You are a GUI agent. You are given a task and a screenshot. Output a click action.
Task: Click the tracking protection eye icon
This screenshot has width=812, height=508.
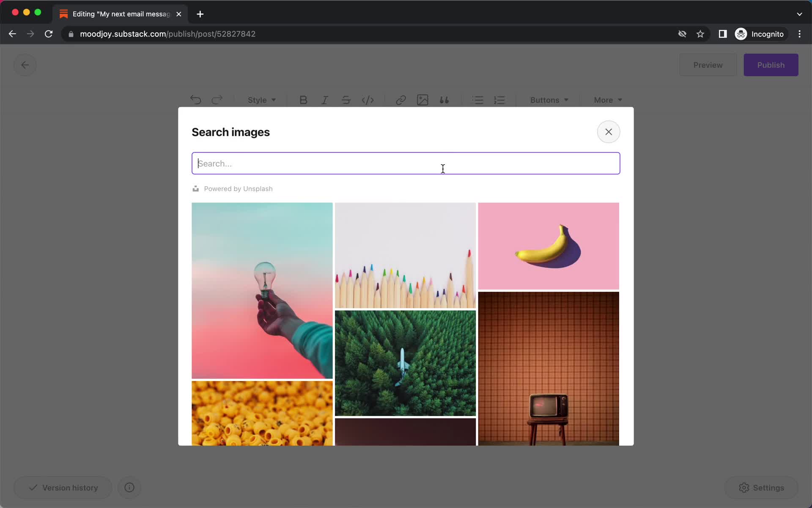[682, 34]
